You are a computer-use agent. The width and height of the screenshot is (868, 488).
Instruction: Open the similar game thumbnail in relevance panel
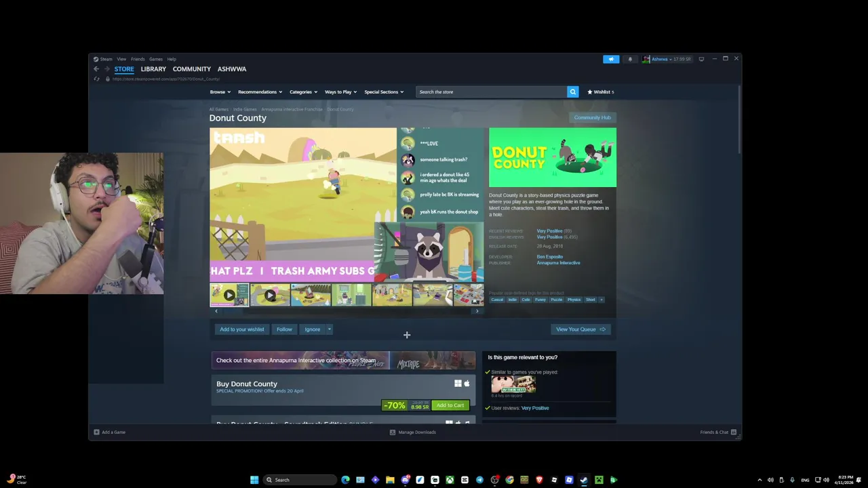513,385
